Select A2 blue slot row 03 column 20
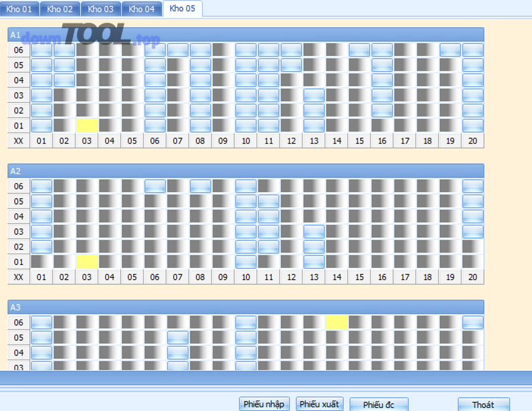 pos(473,232)
